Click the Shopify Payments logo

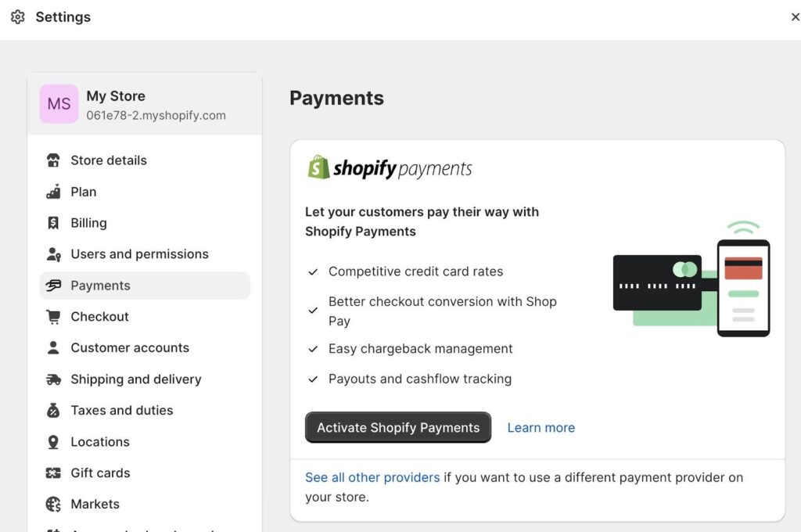click(390, 168)
